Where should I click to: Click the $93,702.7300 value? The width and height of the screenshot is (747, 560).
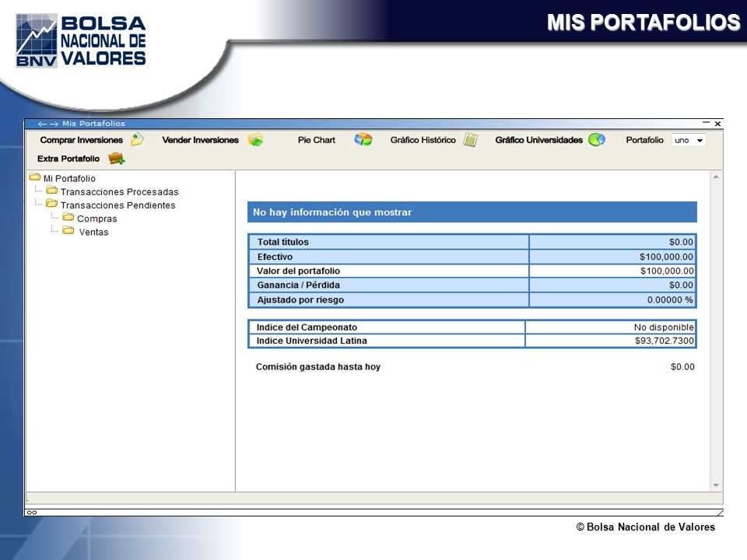(x=664, y=341)
